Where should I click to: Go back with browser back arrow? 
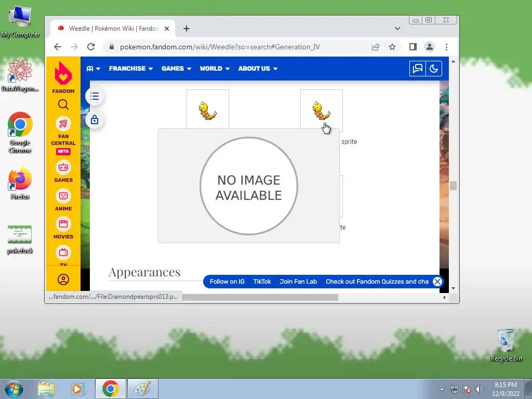(x=58, y=47)
